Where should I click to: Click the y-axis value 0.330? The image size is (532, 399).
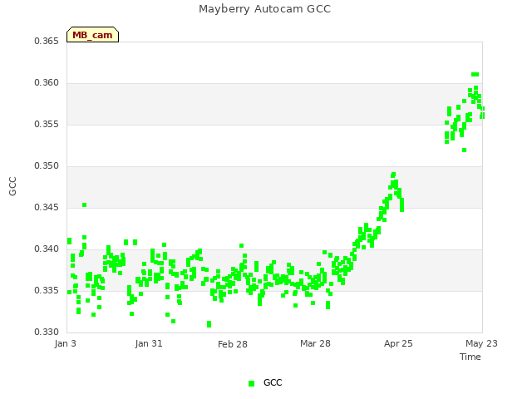tap(47, 332)
